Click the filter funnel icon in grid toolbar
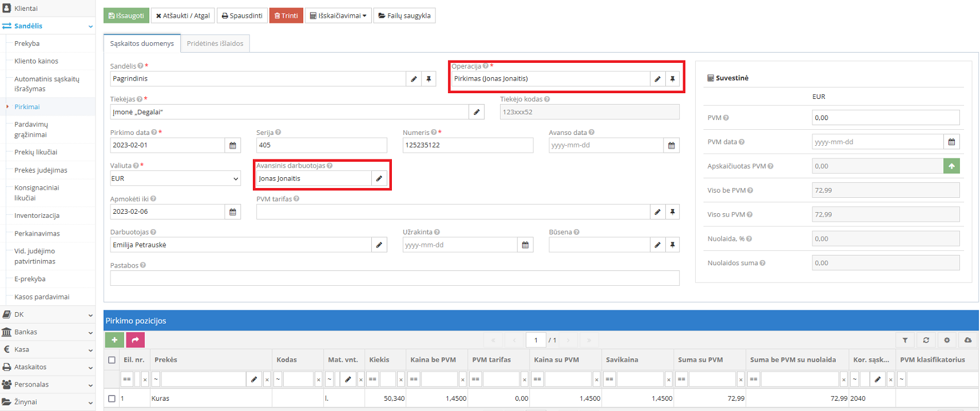Image resolution: width=980 pixels, height=411 pixels. click(x=905, y=340)
